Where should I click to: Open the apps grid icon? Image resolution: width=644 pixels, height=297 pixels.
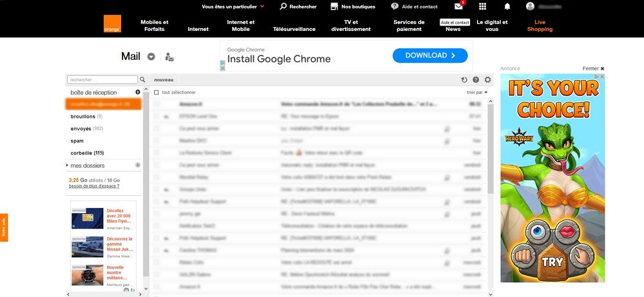482,6
